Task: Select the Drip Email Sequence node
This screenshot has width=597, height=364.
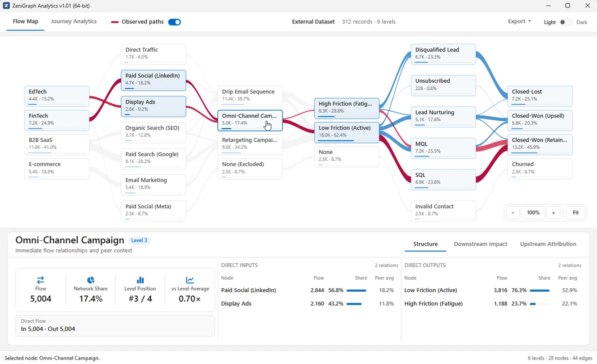Action: click(250, 96)
